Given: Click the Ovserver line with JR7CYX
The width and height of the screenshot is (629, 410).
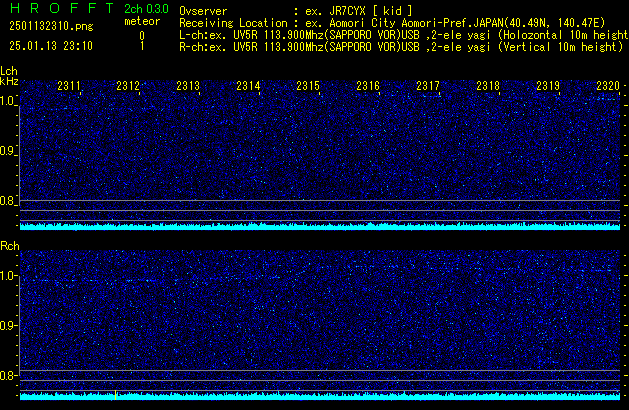Looking at the screenshot, I should point(296,11).
